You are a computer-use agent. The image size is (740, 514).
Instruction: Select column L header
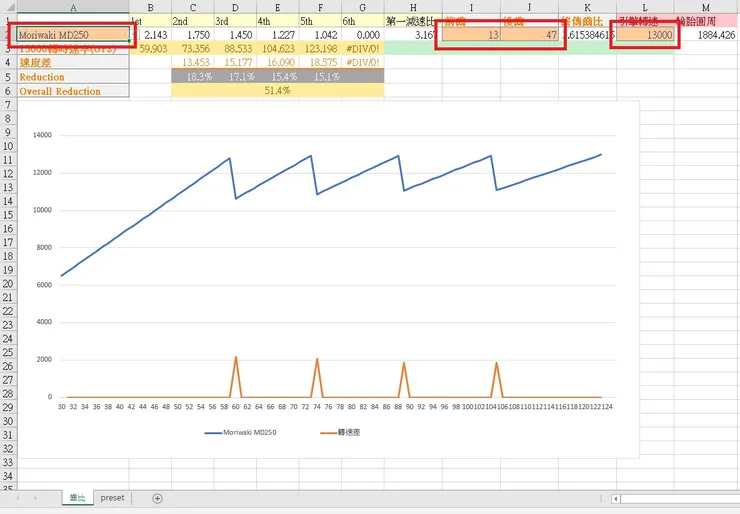click(x=645, y=7)
